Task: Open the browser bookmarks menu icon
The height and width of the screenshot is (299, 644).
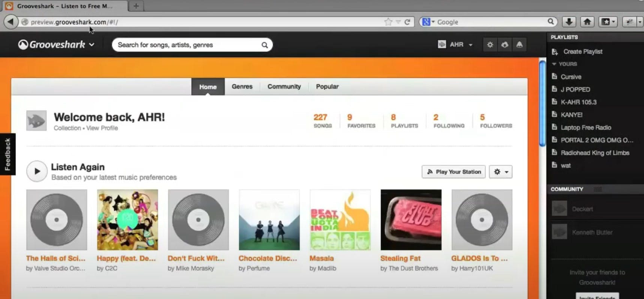Action: tap(605, 22)
